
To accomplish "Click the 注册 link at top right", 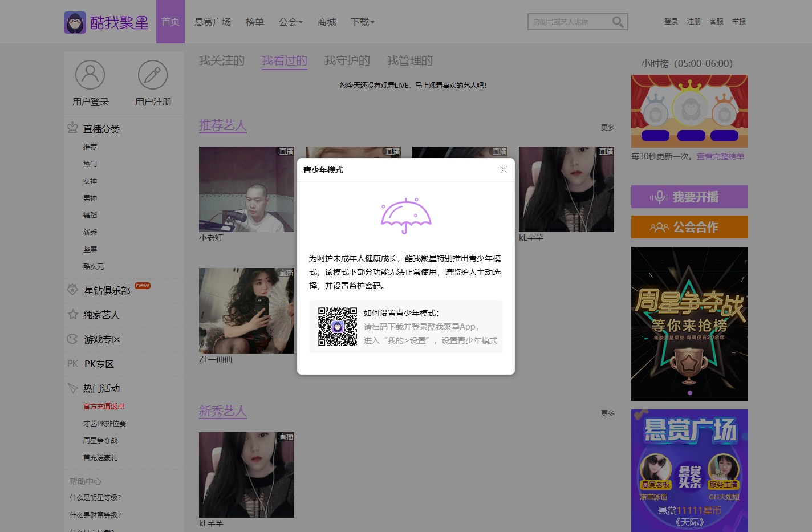I will tap(694, 22).
